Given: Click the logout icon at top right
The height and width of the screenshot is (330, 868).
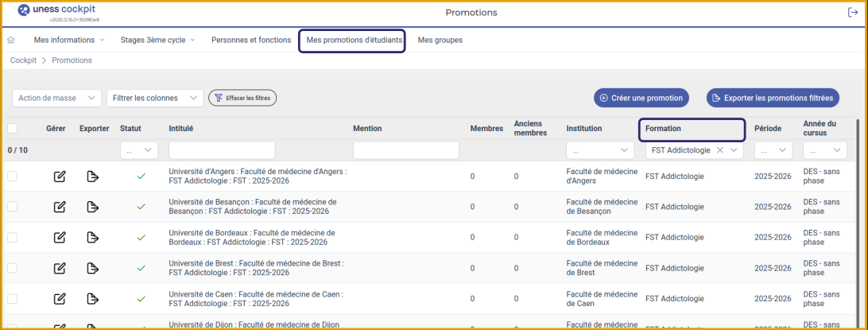Looking at the screenshot, I should point(853,12).
